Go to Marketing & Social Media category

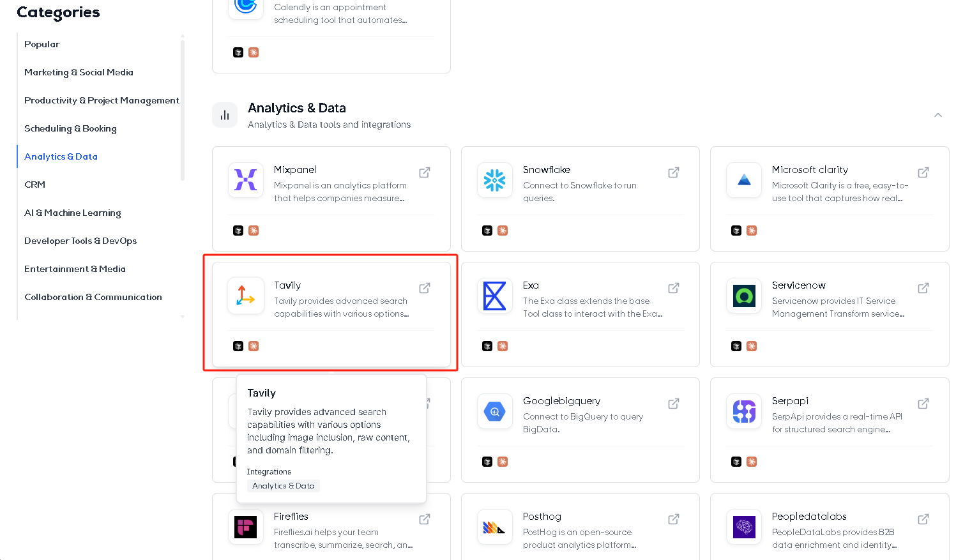(x=79, y=72)
